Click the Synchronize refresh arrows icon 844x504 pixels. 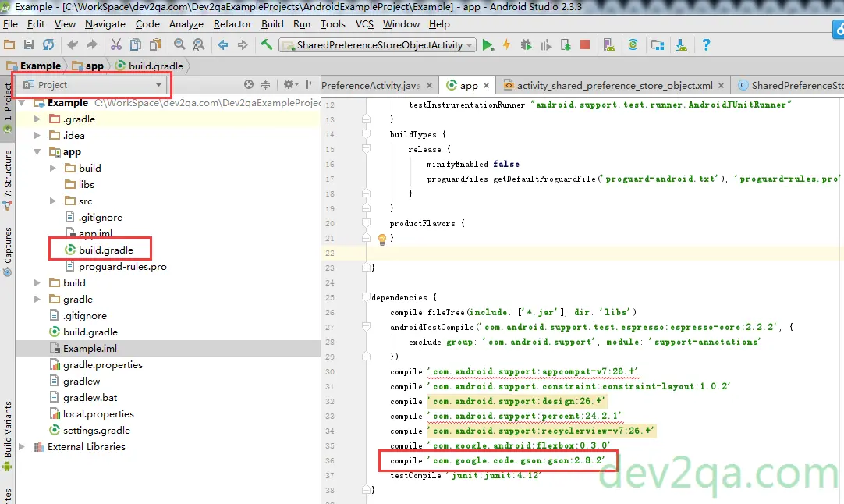[x=48, y=44]
